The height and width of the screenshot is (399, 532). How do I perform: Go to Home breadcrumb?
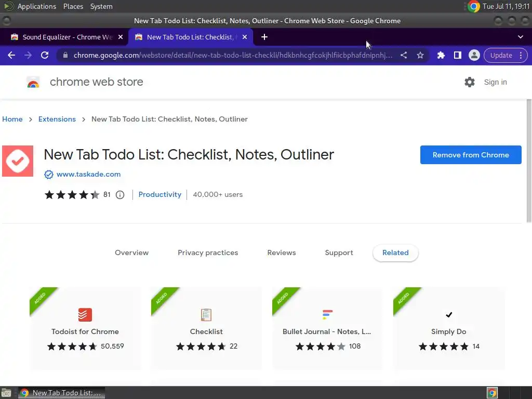tap(12, 119)
